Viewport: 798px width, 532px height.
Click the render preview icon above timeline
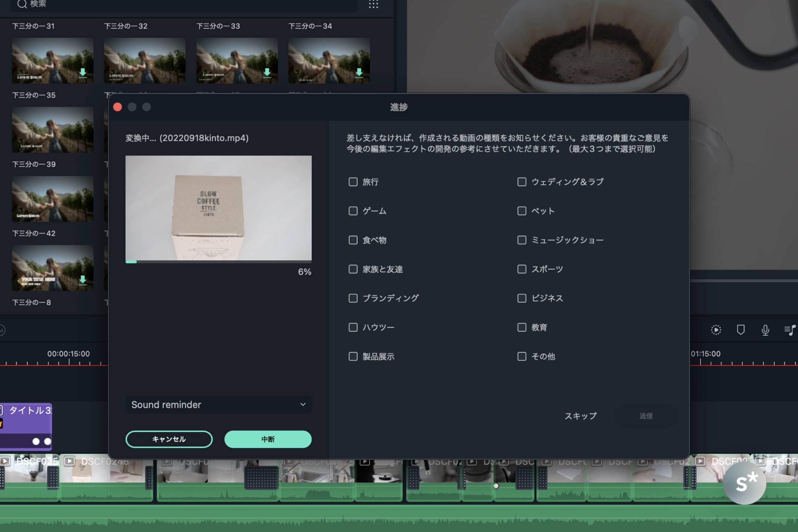click(716, 330)
